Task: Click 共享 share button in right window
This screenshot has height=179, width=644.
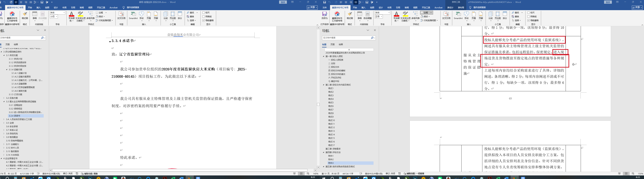Action: [x=637, y=8]
